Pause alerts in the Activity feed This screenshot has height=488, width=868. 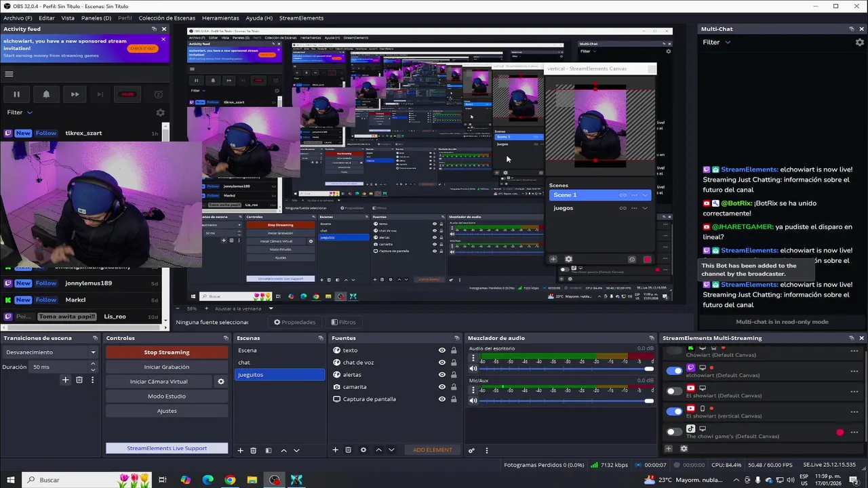point(16,95)
